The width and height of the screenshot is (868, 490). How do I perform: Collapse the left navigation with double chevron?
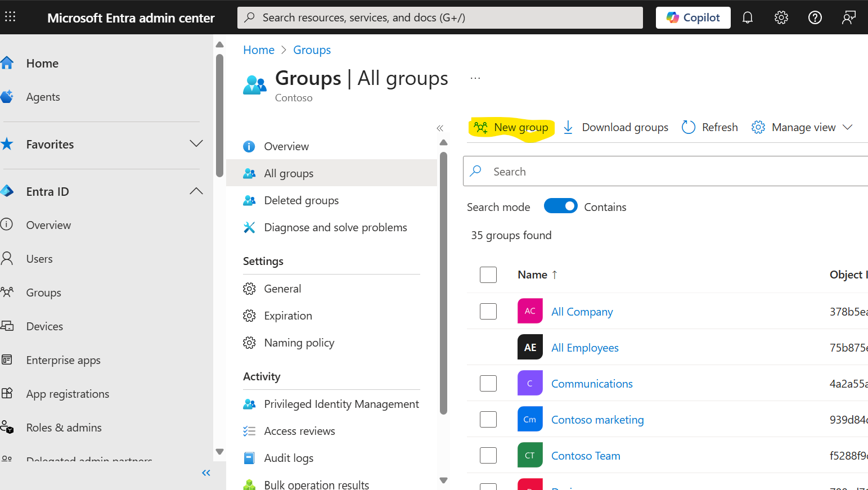pyautogui.click(x=206, y=473)
